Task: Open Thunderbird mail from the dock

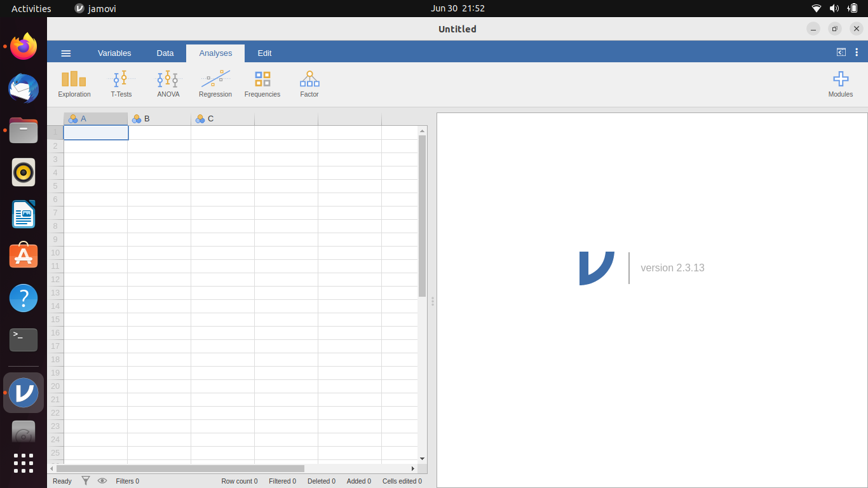Action: 24,88
